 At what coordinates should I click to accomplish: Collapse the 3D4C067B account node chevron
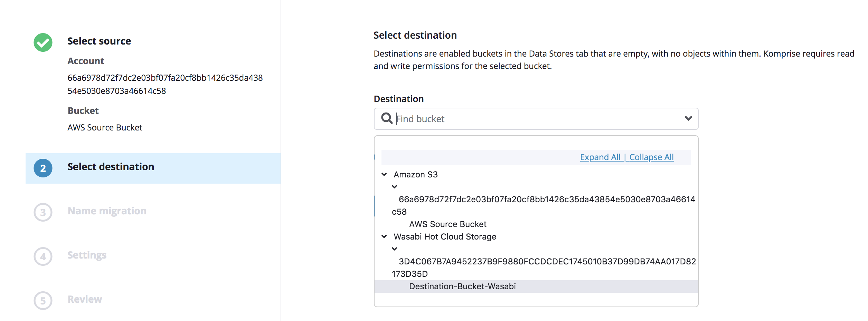click(395, 249)
